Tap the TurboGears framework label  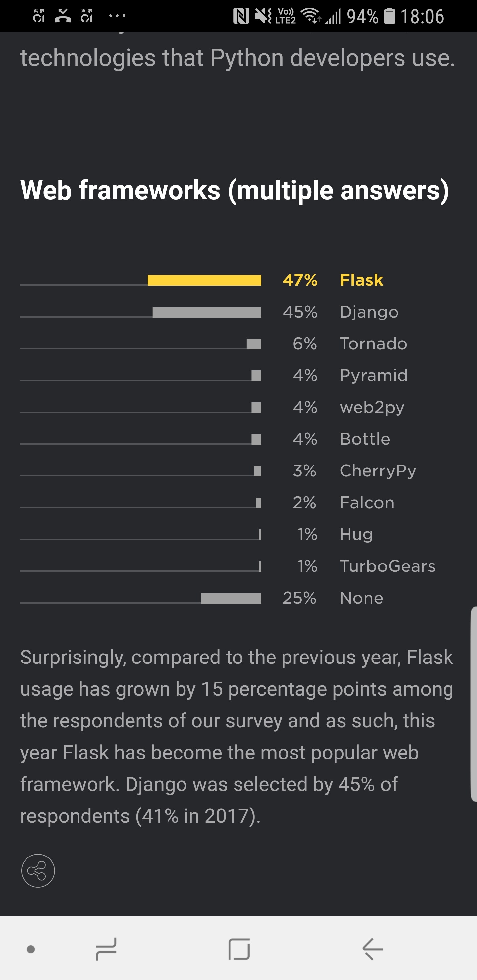pyautogui.click(x=388, y=566)
